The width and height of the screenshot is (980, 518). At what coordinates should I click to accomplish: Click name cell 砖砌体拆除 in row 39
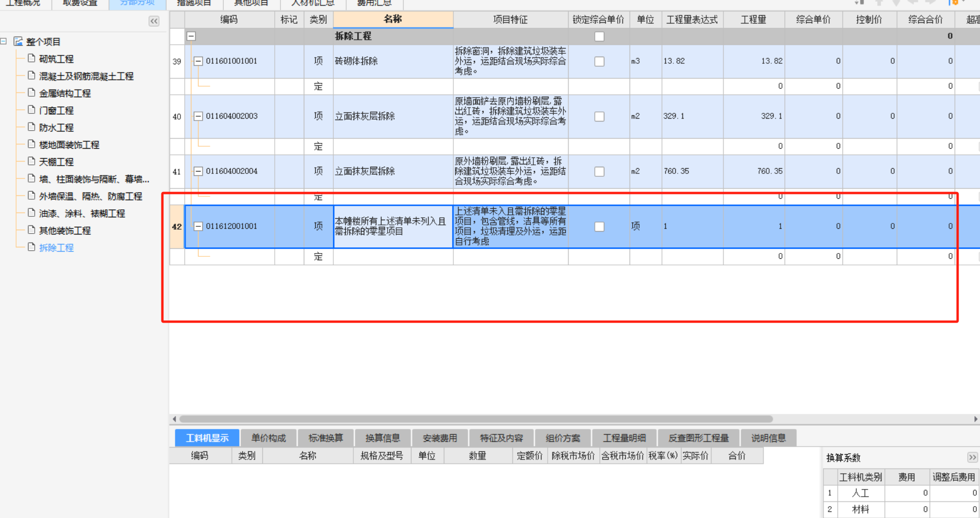coord(393,61)
